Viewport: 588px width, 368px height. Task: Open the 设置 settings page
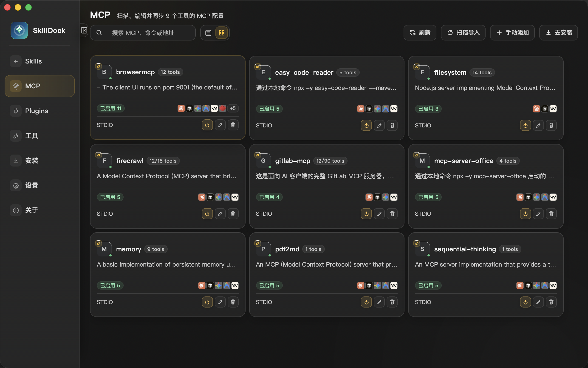click(x=40, y=185)
